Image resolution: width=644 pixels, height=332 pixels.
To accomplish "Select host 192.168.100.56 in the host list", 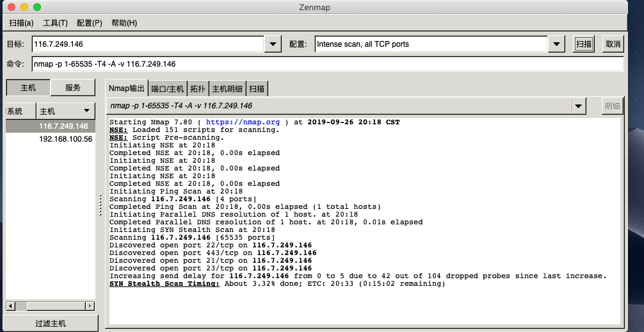I will pyautogui.click(x=51, y=139).
